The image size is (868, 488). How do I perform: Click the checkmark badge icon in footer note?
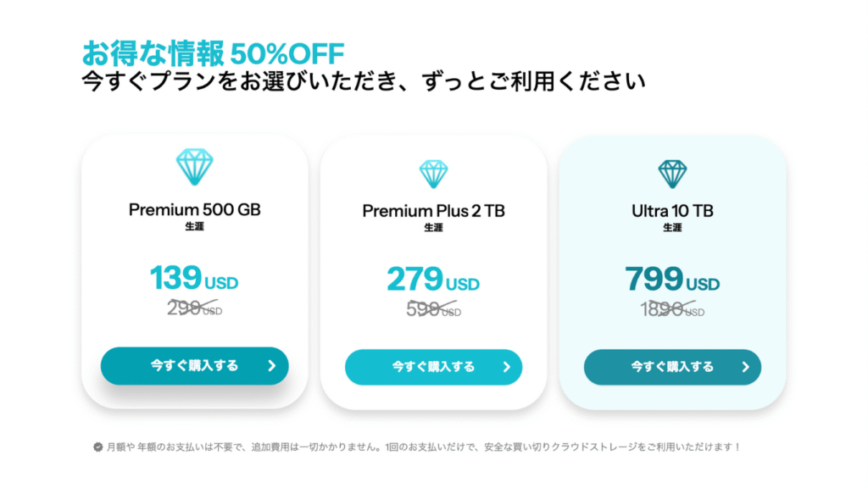coord(98,447)
